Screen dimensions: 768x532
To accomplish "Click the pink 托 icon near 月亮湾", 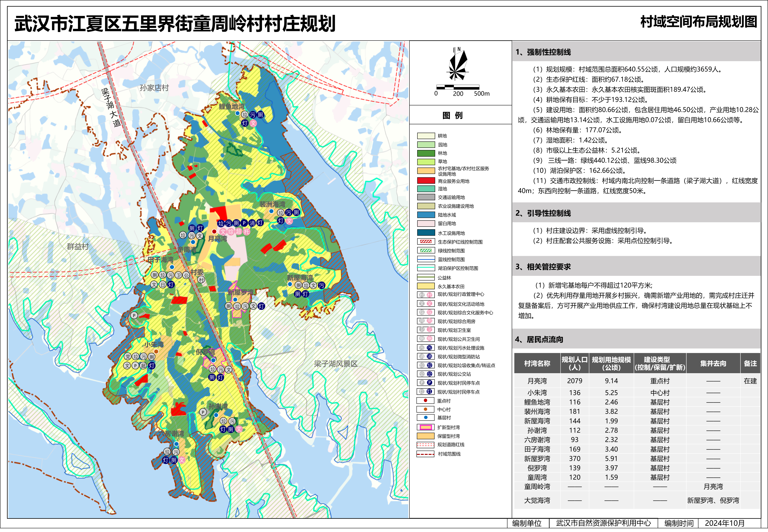I will [247, 232].
